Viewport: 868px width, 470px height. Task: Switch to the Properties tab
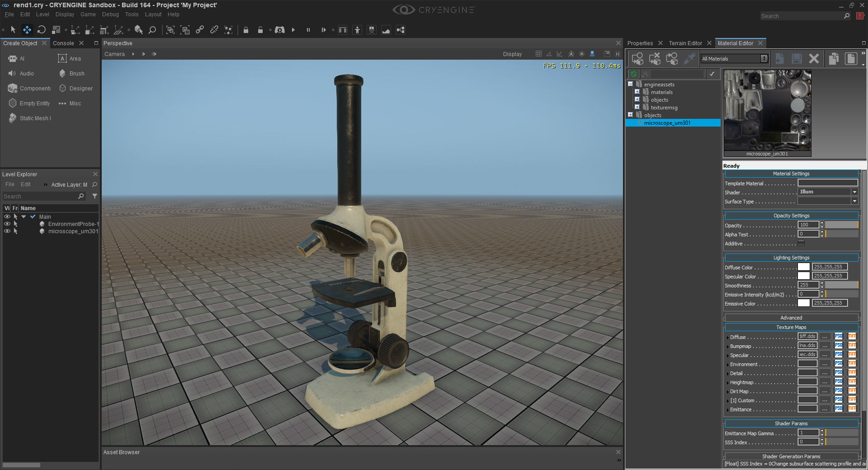click(x=640, y=43)
